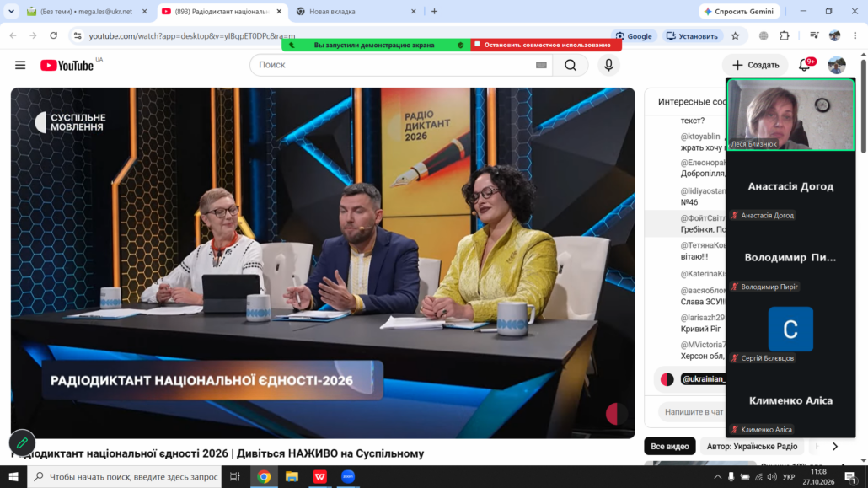Select Клименко Аліса participant tile
Screen dimensions: 868x488
click(x=790, y=400)
